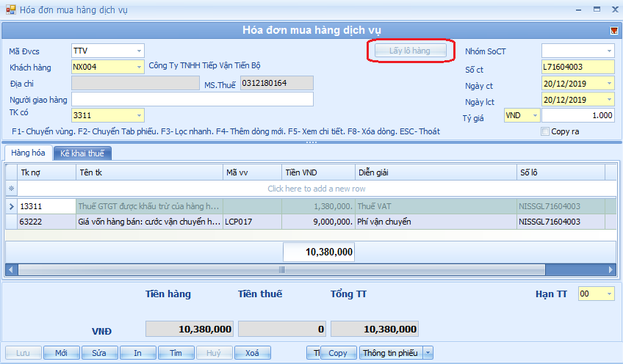Select the amount cell 1,380,000
The width and height of the screenshot is (623, 364).
318,206
